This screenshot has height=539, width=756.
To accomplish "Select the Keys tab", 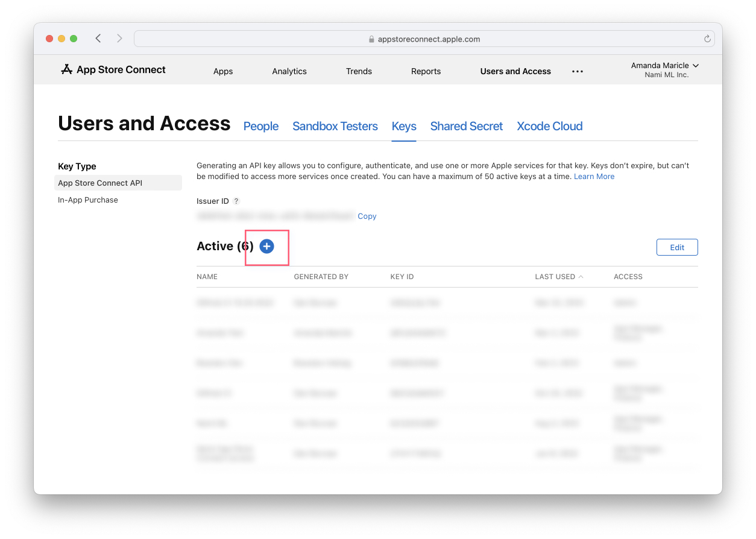I will pos(404,126).
